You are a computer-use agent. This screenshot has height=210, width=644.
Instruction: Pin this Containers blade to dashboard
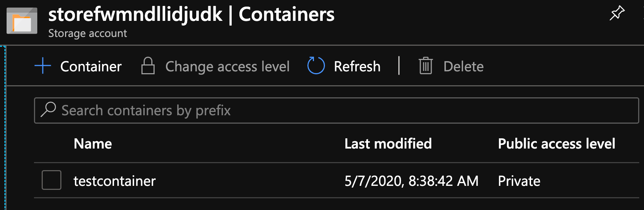(x=617, y=14)
